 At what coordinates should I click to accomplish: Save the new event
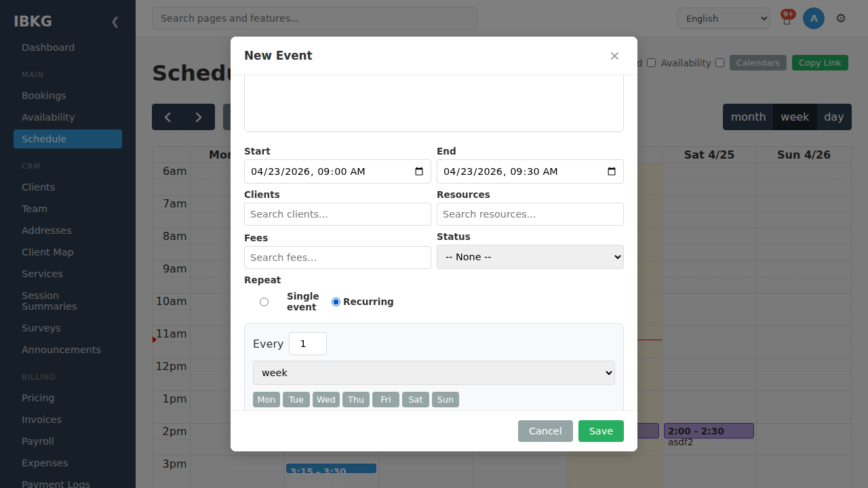click(601, 431)
